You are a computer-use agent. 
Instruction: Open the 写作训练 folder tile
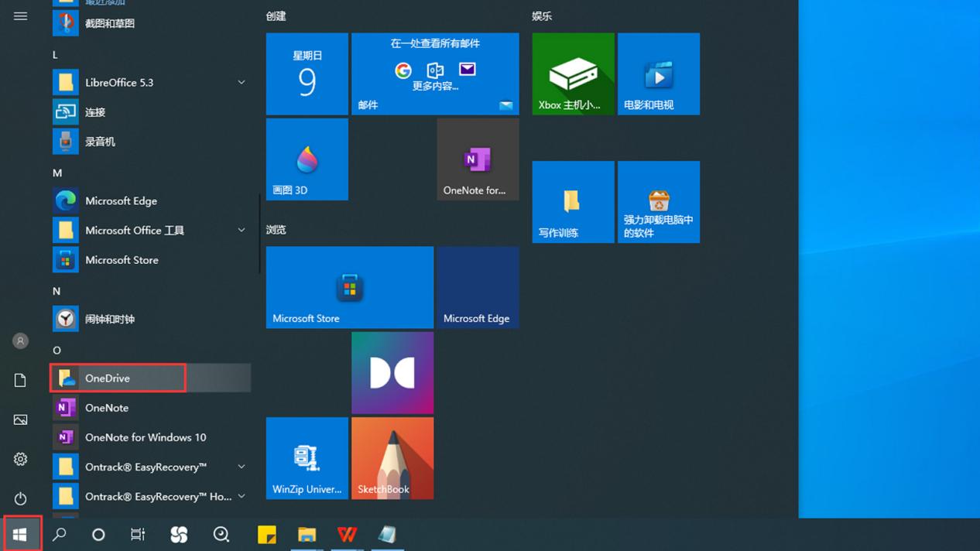[573, 202]
